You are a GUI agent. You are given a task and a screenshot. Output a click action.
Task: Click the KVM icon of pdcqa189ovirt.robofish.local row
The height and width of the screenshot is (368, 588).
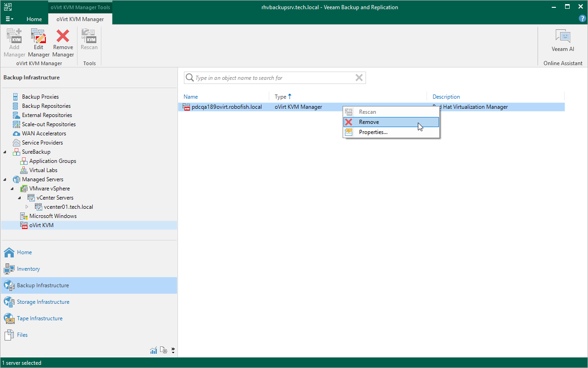(187, 107)
